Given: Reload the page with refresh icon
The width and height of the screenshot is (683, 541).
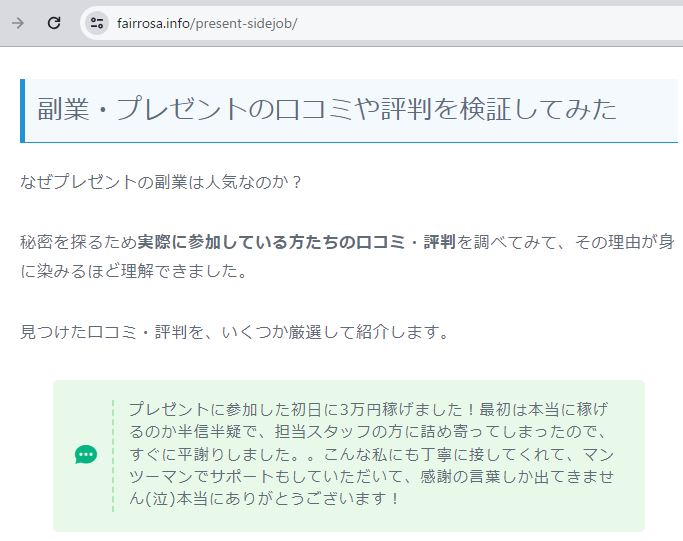Looking at the screenshot, I should coord(54,23).
